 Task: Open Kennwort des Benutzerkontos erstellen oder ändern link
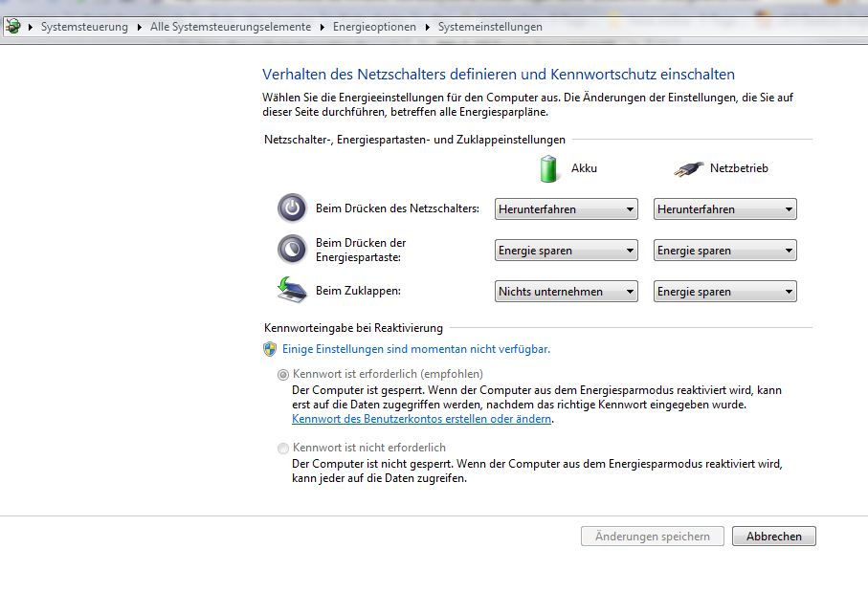point(421,419)
